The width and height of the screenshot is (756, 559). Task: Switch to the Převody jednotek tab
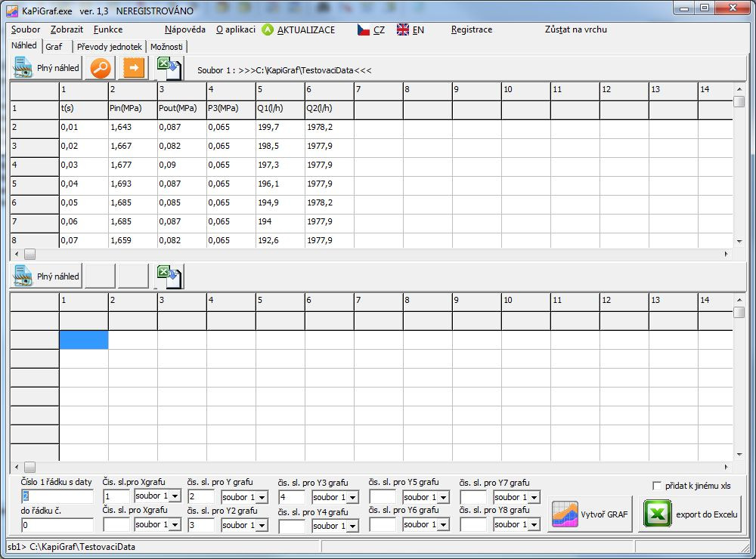110,47
